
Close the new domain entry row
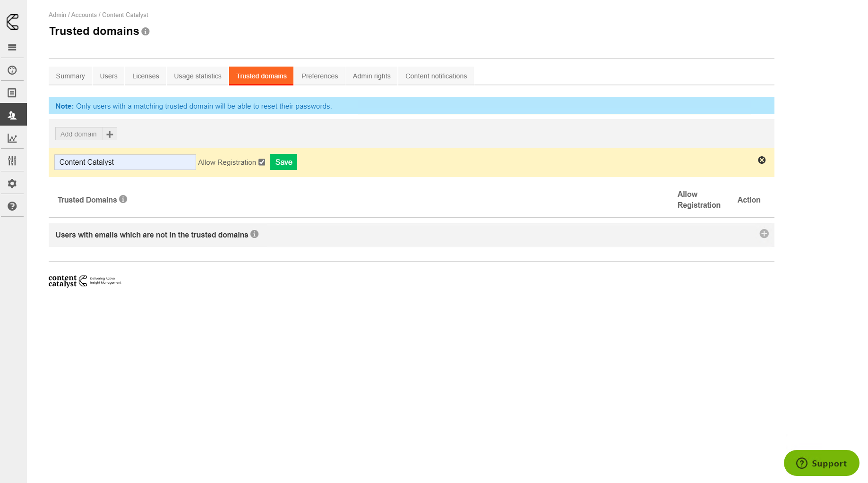click(762, 161)
